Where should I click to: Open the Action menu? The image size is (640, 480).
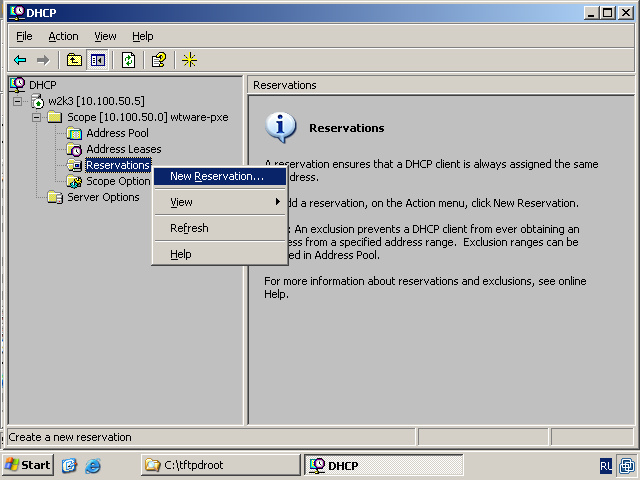point(63,36)
